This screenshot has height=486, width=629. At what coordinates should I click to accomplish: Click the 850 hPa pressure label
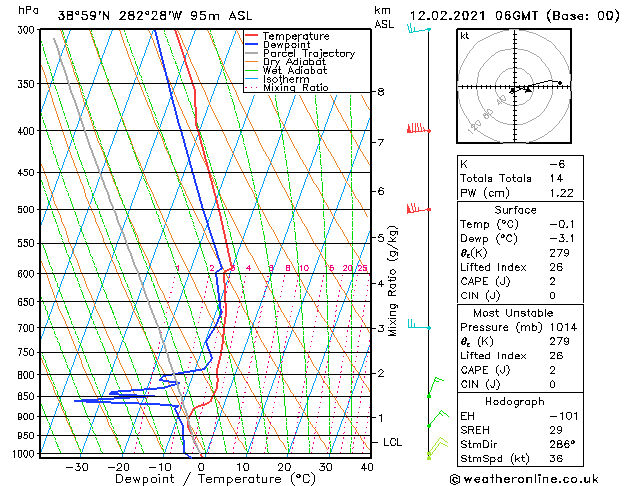(26, 396)
